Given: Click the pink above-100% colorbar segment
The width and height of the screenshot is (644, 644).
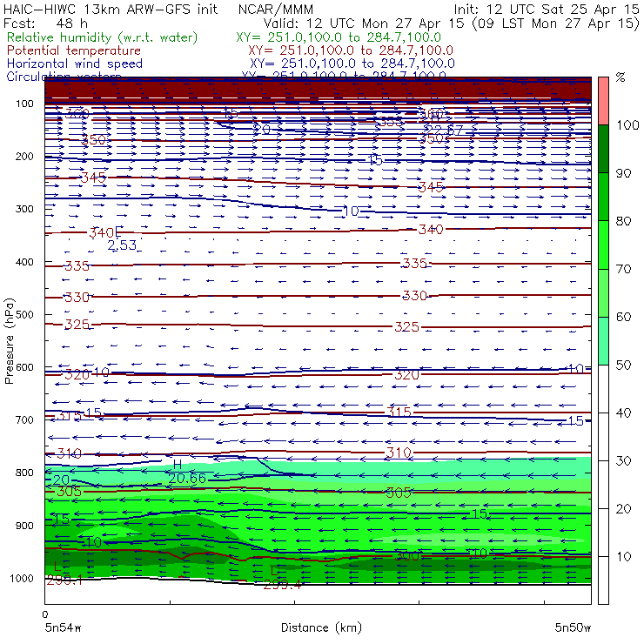Looking at the screenshot, I should coord(603,101).
